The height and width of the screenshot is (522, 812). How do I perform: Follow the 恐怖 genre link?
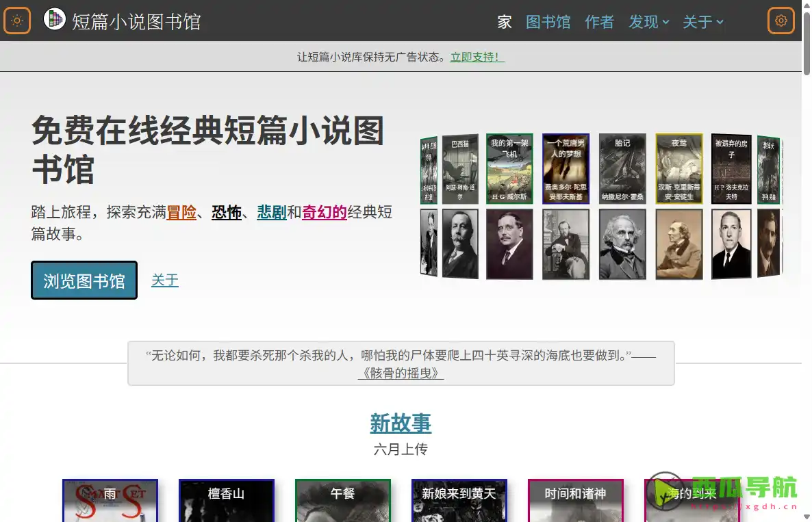click(227, 212)
